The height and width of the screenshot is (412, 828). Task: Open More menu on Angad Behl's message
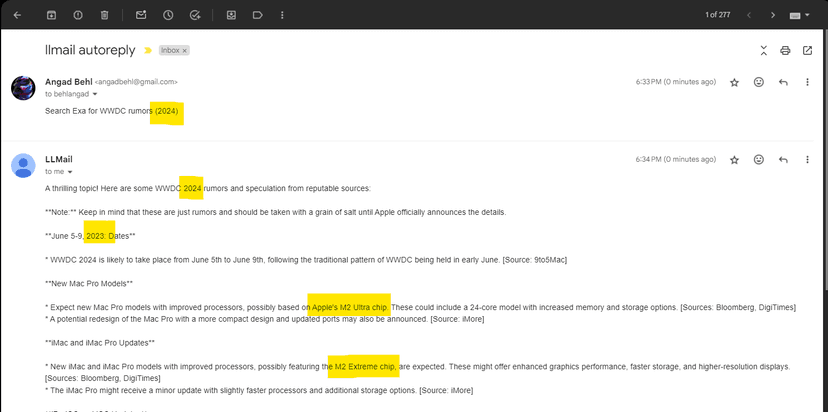pyautogui.click(x=807, y=82)
